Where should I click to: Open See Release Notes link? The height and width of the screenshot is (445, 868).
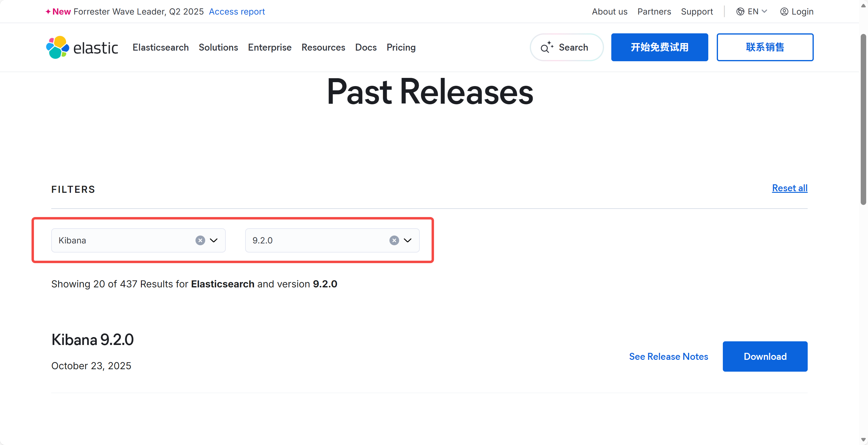[668, 356]
